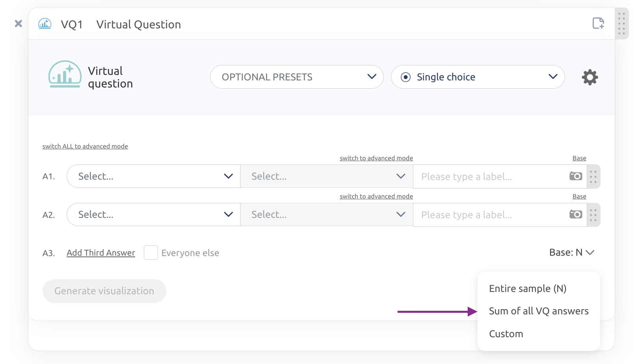Screen dimensions: 636x364
Task: Click switch to advanced mode for A1
Action: click(x=376, y=158)
